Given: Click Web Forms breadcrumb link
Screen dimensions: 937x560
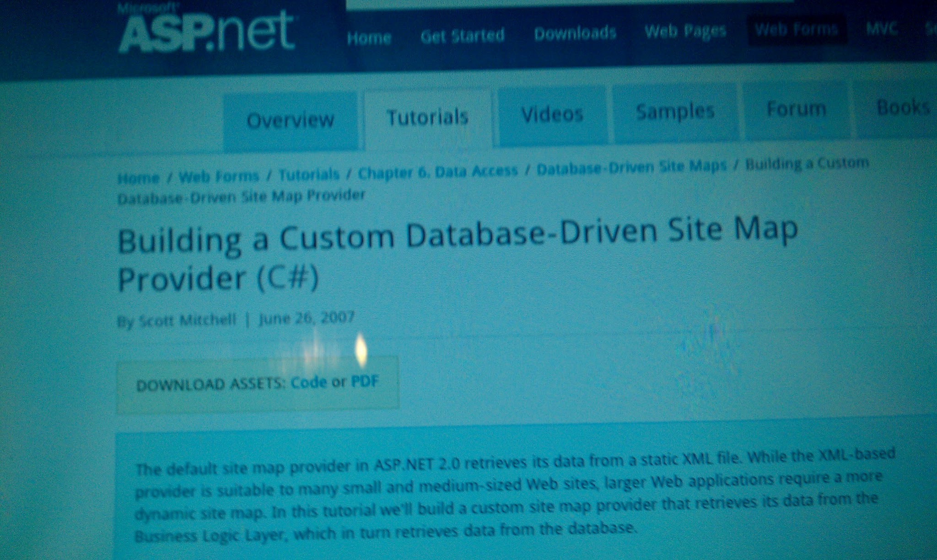Looking at the screenshot, I should (x=219, y=176).
